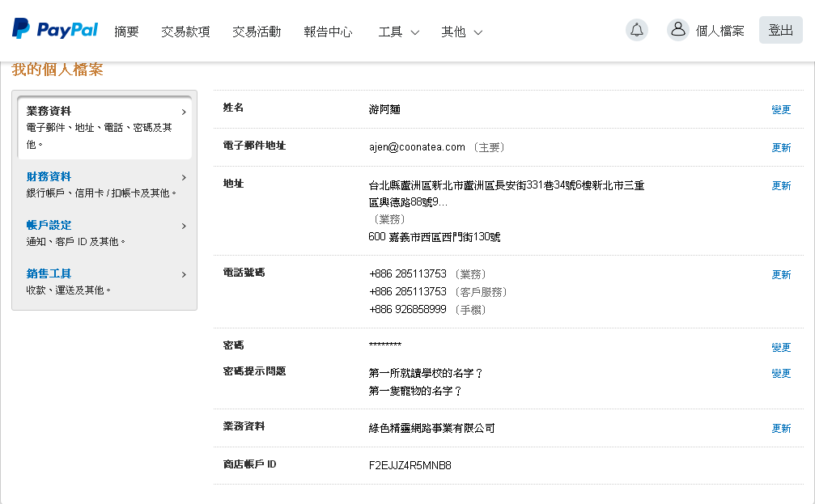Expand the 其他 dropdown menu
Viewport: 815px width, 504px height.
point(462,32)
